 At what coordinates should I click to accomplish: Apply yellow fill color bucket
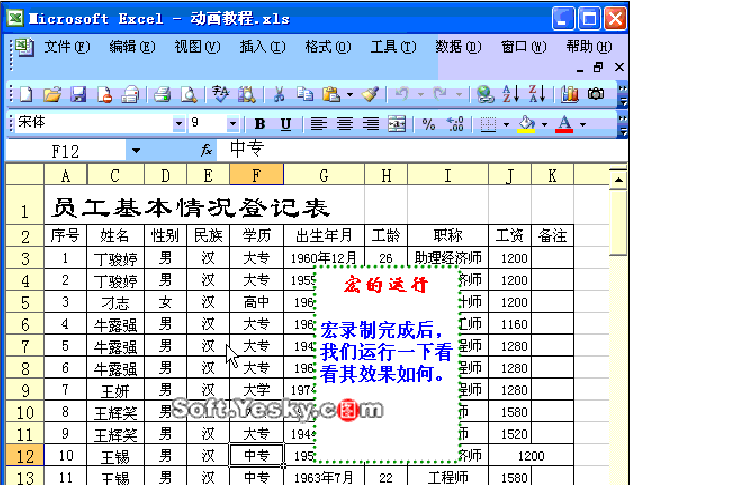coord(526,124)
